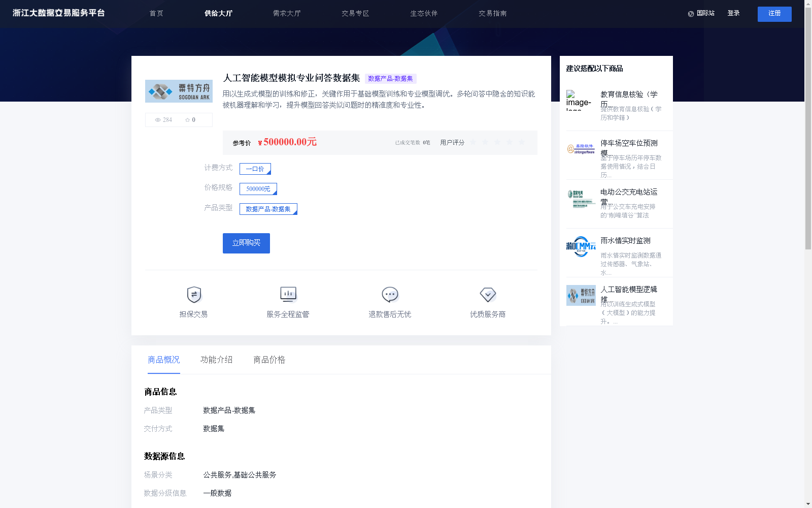The width and height of the screenshot is (812, 508).
Task: Click the globe icon beside 国际站
Action: point(691,14)
